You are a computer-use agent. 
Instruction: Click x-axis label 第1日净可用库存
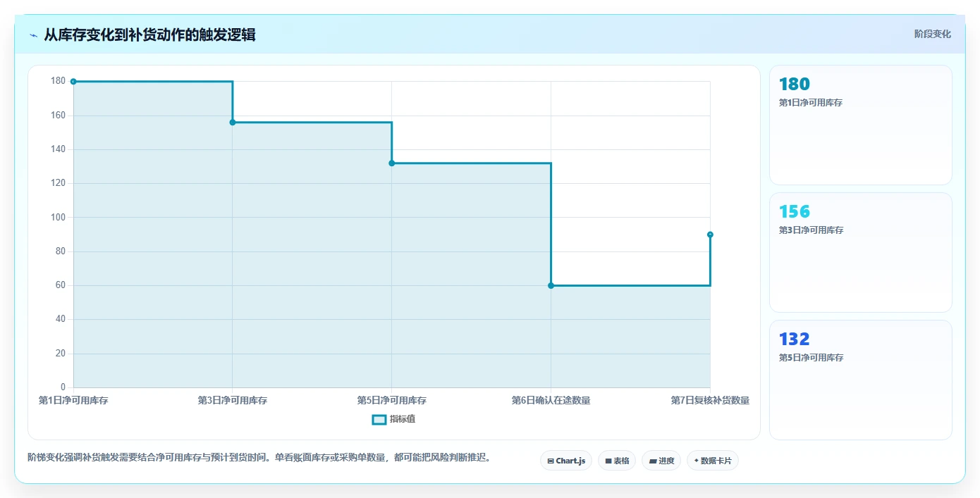click(x=73, y=400)
